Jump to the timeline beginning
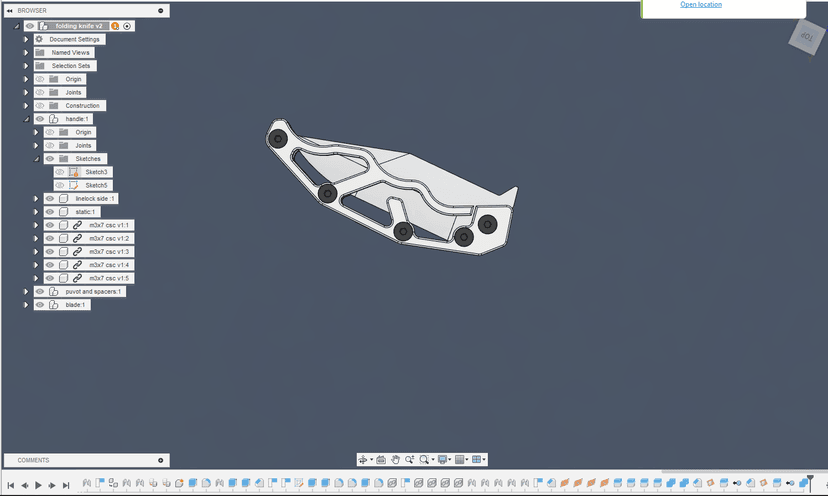 (x=10, y=485)
